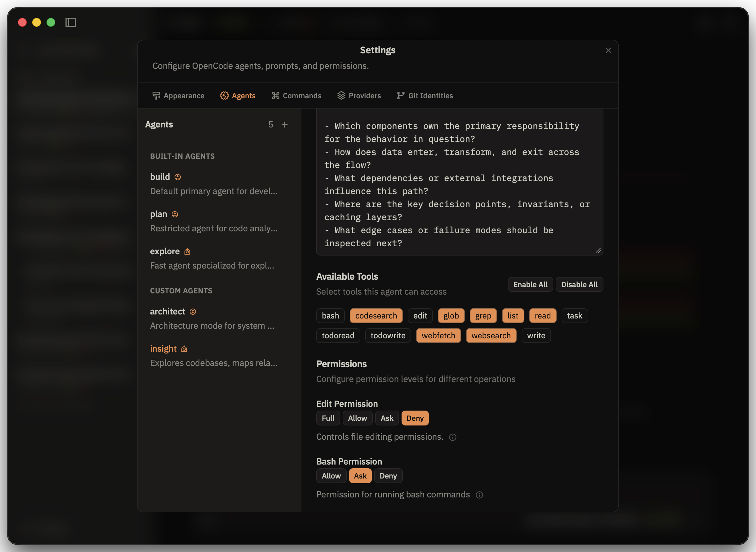Disable the glob tool
The image size is (756, 552).
point(451,316)
